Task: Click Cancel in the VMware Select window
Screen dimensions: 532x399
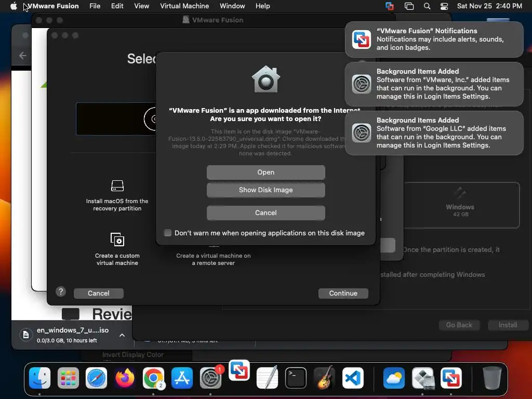Action: pos(98,293)
